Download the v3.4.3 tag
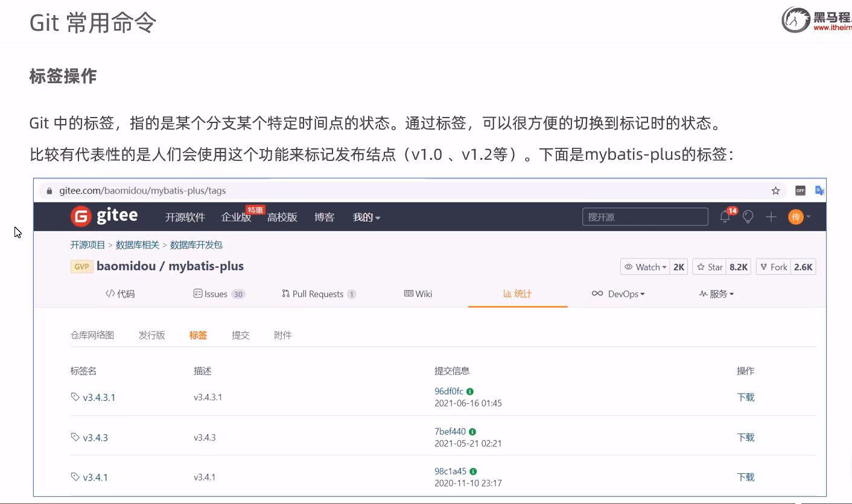The width and height of the screenshot is (852, 504). click(x=746, y=437)
